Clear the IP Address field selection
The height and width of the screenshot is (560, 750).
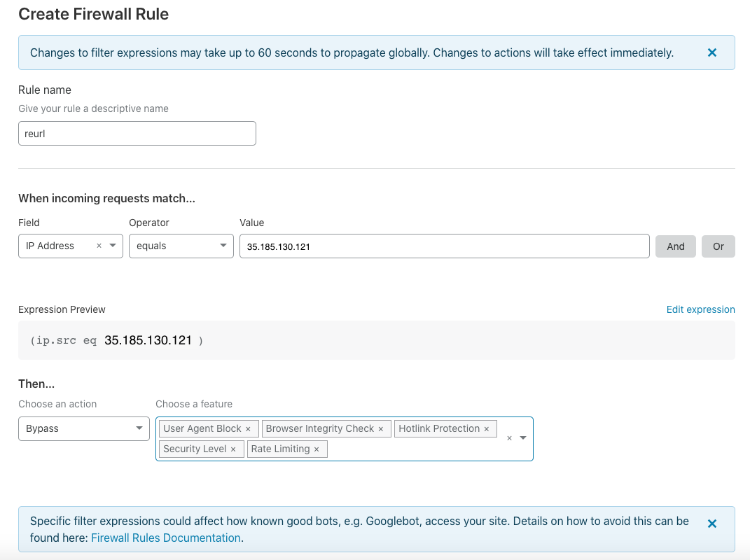pyautogui.click(x=99, y=246)
